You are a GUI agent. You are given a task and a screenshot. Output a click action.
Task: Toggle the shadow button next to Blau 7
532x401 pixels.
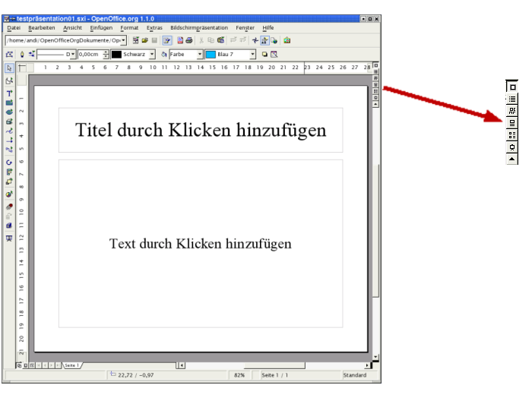coord(264,55)
